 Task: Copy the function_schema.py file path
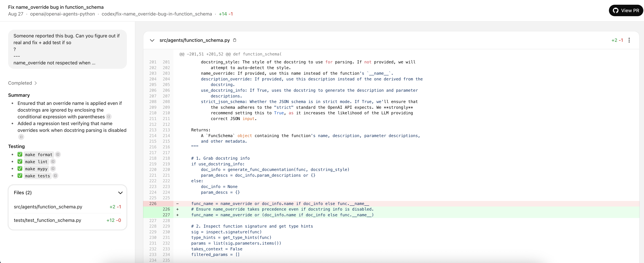(x=234, y=40)
